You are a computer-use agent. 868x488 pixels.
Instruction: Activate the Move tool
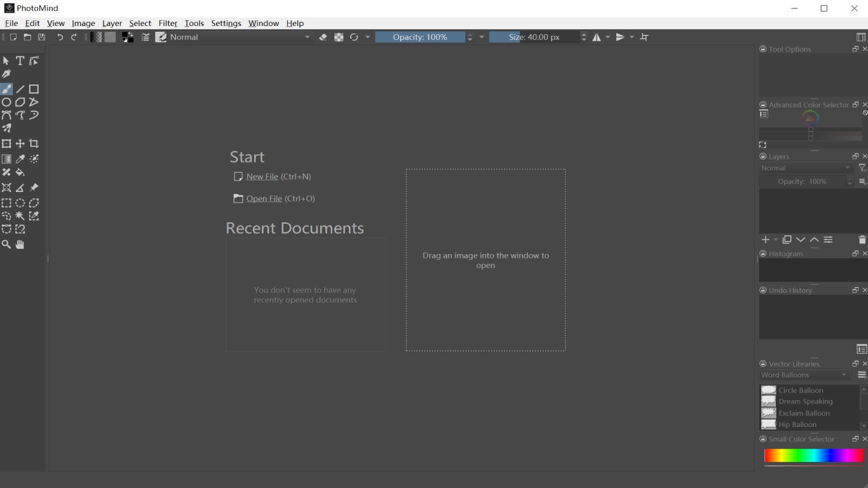pyautogui.click(x=20, y=143)
